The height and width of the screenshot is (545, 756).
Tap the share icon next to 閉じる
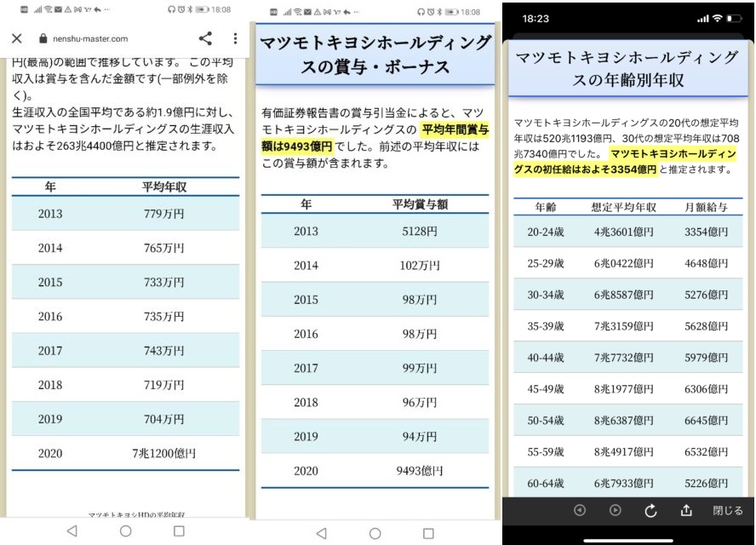coord(686,510)
